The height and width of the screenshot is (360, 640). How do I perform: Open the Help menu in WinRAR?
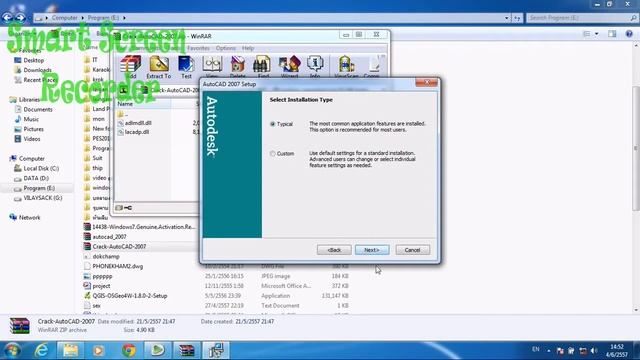[248, 48]
